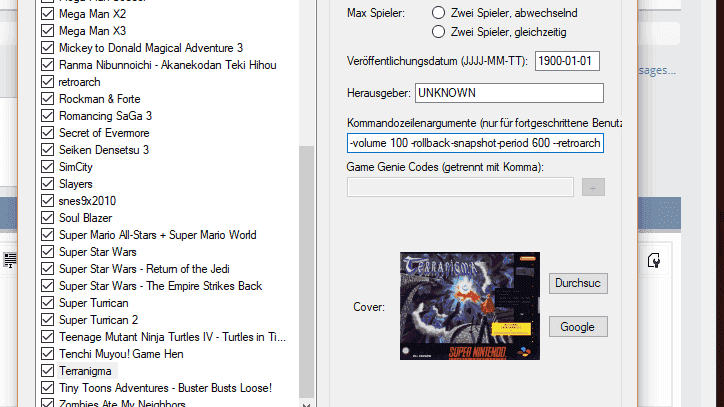Click the game list vertical scrollbar thumb
Image resolution: width=724 pixels, height=407 pixels.
click(x=307, y=272)
